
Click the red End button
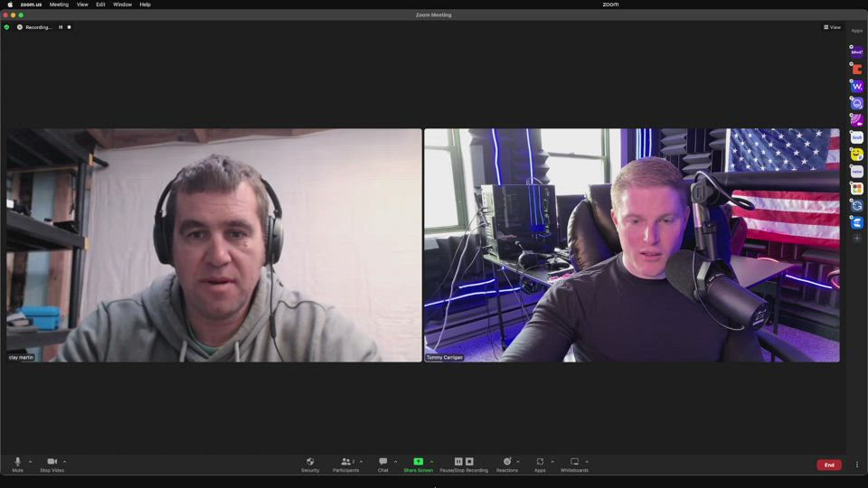click(828, 465)
